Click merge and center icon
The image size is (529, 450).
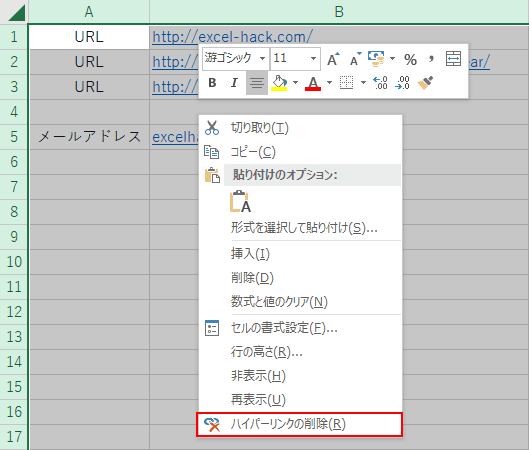tap(453, 59)
